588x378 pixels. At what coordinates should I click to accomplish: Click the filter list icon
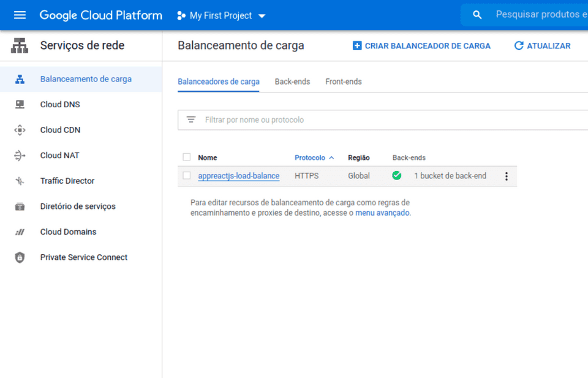191,120
